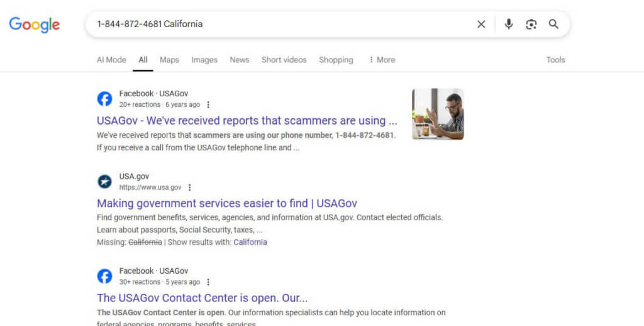Switch to AI Mode tab
Viewport: 644px width, 326px height.
pos(111,60)
